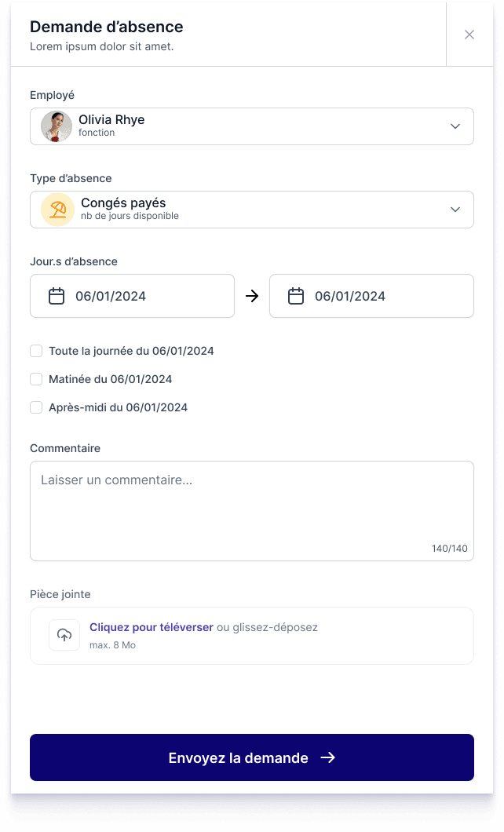Enable "Après-midi du 06/01/2024" option
Viewport: 504px width, 832px height.
tap(36, 407)
